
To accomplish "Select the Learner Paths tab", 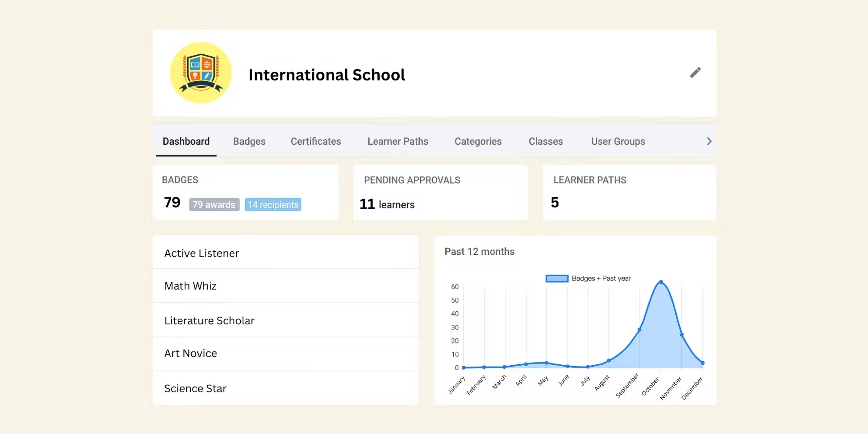I will click(398, 141).
